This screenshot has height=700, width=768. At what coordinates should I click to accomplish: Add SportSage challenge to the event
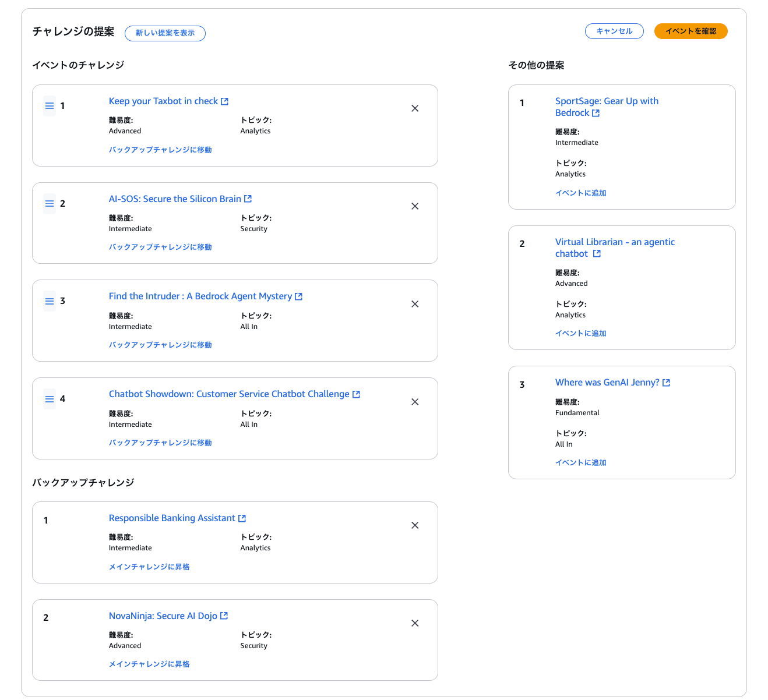pyautogui.click(x=580, y=193)
